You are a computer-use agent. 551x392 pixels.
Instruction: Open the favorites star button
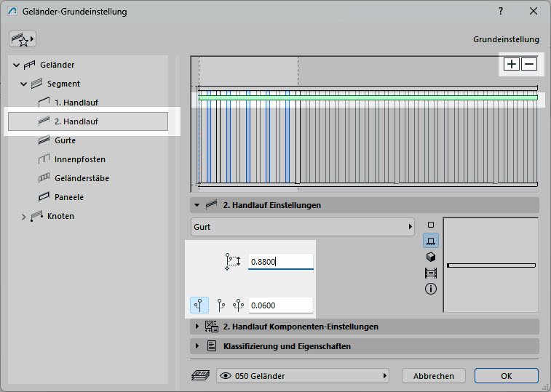click(22, 39)
